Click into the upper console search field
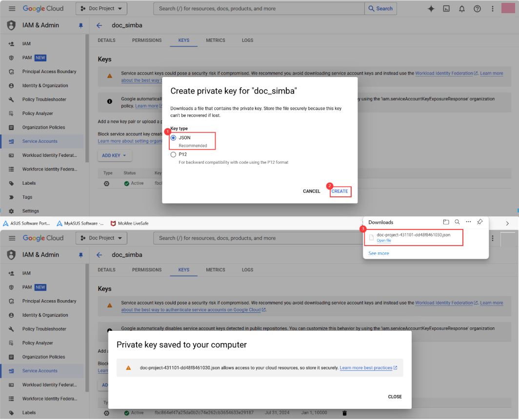 click(x=259, y=9)
